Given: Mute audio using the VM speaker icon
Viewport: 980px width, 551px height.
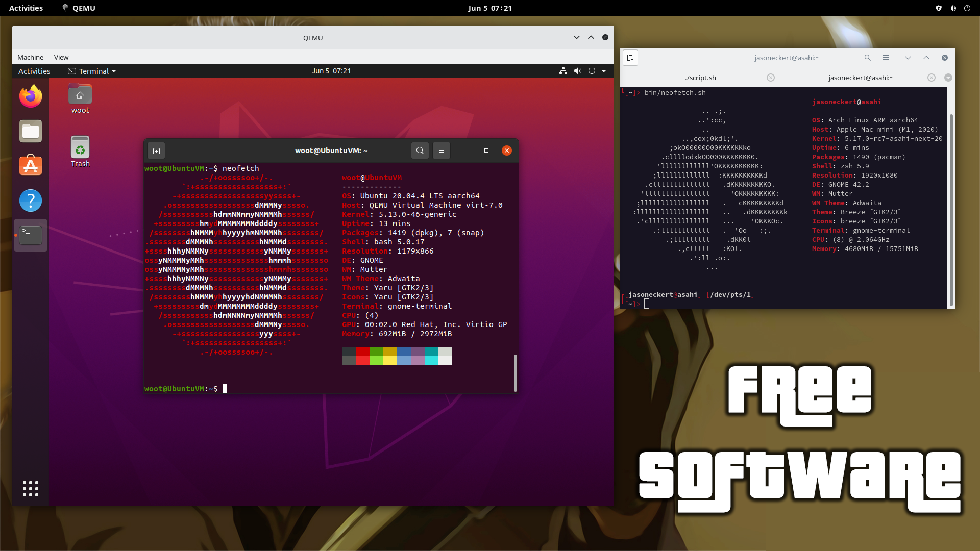Looking at the screenshot, I should [577, 71].
